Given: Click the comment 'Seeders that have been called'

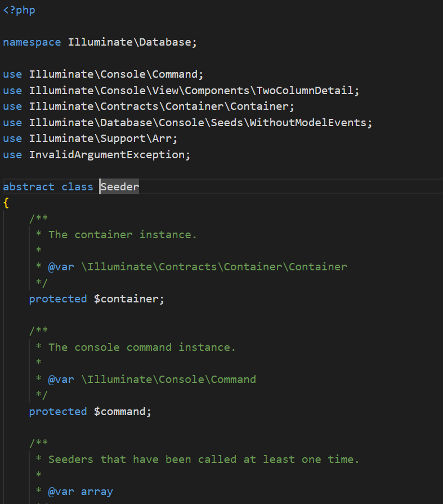Looking at the screenshot, I should coord(142,460).
